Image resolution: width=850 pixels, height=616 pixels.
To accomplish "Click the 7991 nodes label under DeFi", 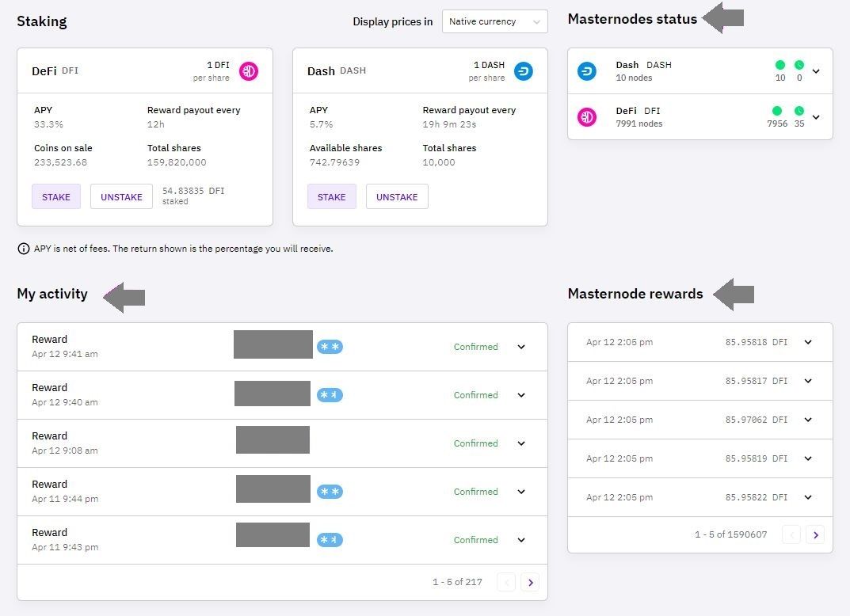I will (639, 124).
